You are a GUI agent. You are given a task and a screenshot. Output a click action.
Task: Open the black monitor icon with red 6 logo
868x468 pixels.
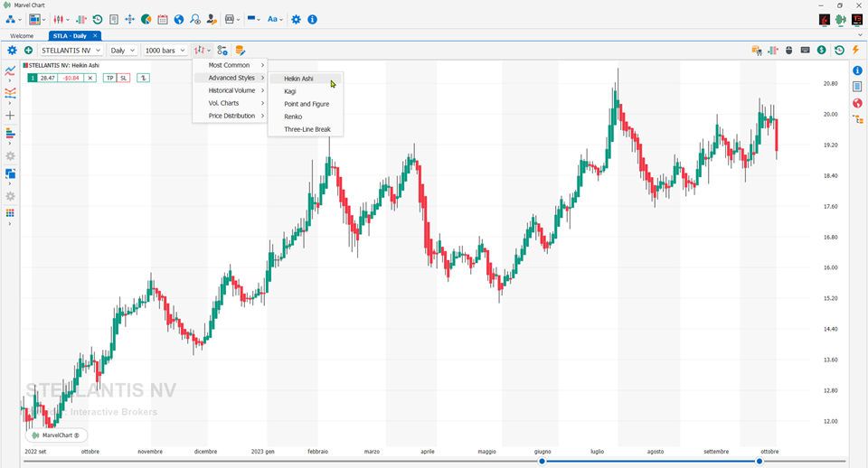pos(825,19)
